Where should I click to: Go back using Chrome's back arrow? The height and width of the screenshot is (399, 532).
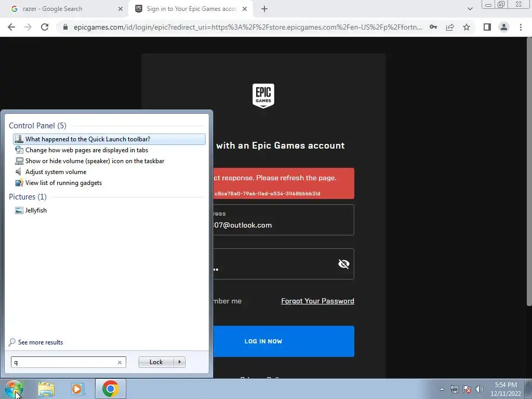(x=11, y=27)
